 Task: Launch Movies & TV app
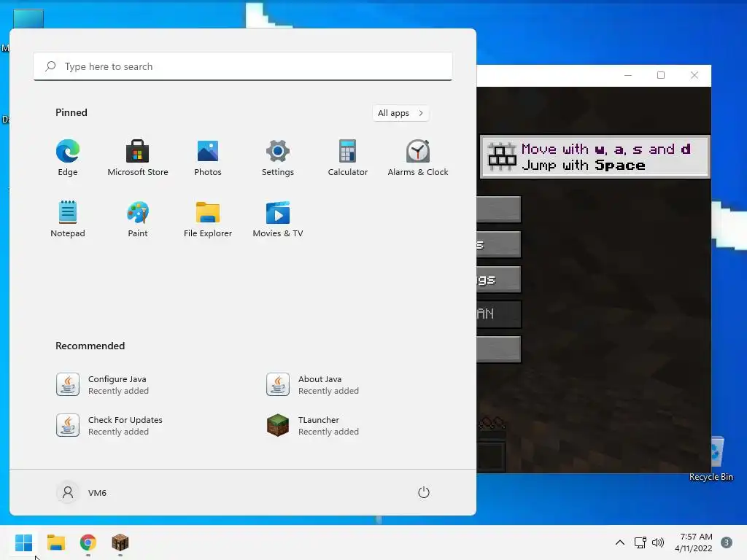point(278,219)
